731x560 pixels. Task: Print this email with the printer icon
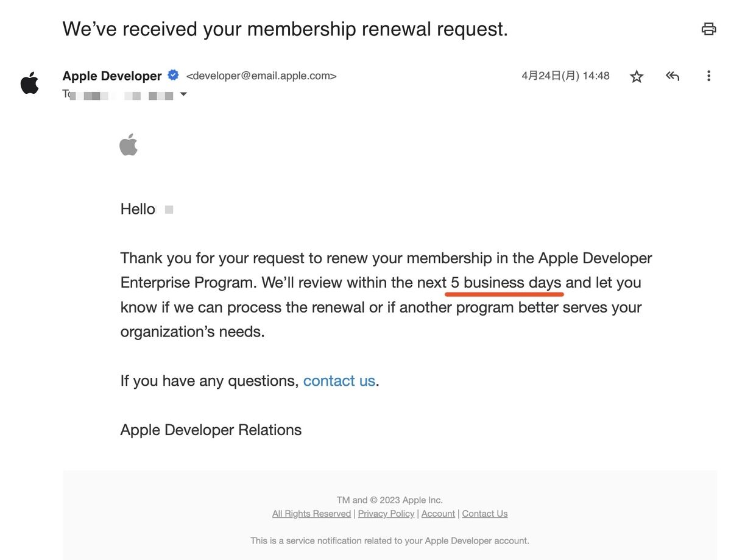708,29
